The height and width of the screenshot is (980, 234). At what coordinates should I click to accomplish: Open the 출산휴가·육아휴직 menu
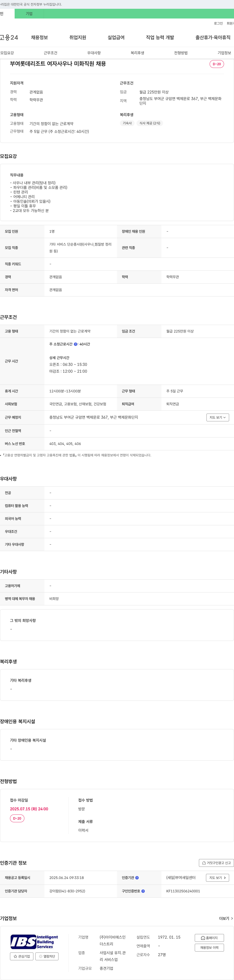[x=213, y=37]
